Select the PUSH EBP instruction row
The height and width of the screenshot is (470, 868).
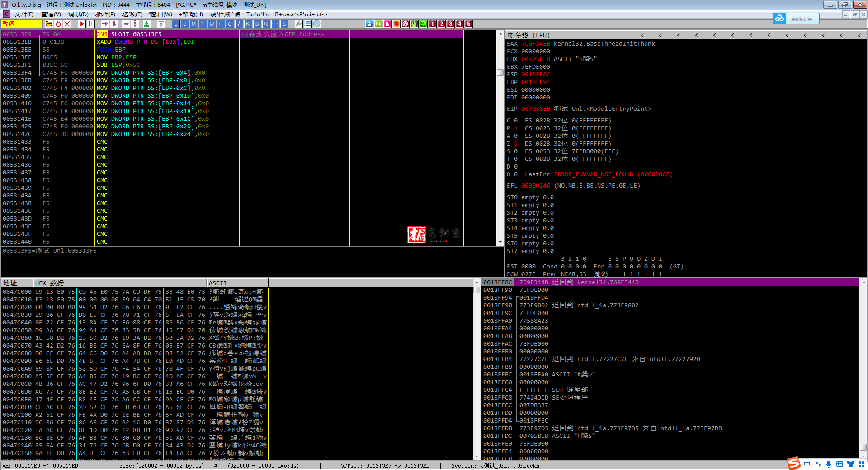coord(232,50)
